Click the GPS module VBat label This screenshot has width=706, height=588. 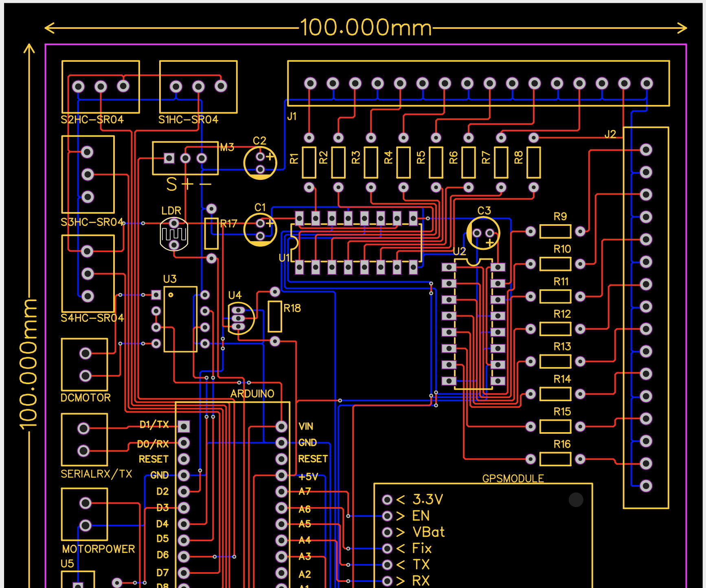[428, 532]
